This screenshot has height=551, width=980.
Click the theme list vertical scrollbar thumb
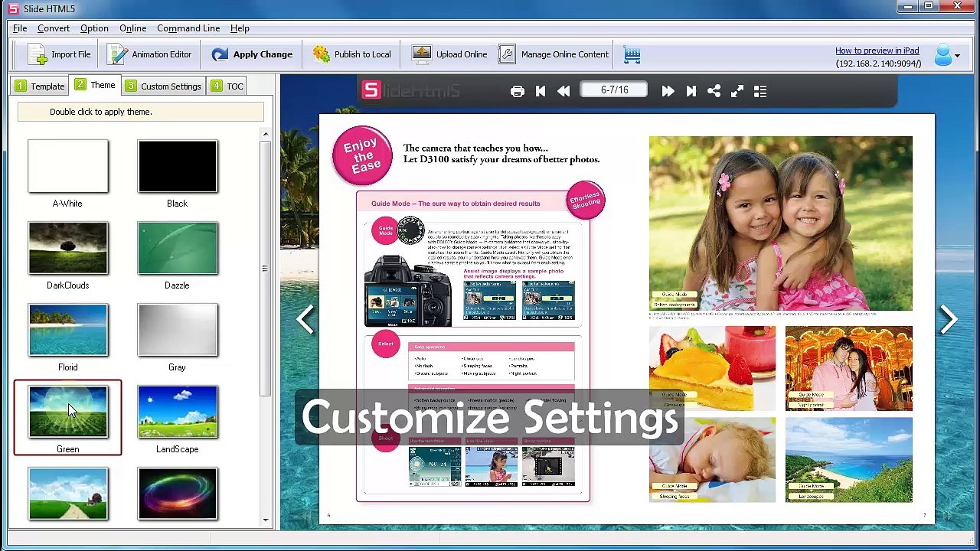(266, 268)
